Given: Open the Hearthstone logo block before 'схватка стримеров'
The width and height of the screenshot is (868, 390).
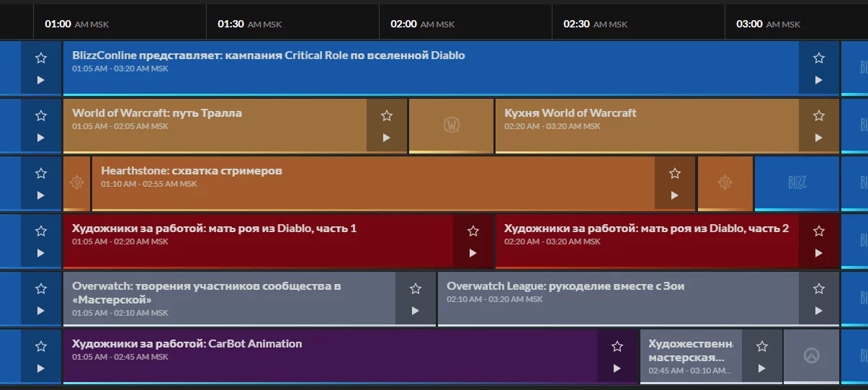Looking at the screenshot, I should [x=76, y=183].
